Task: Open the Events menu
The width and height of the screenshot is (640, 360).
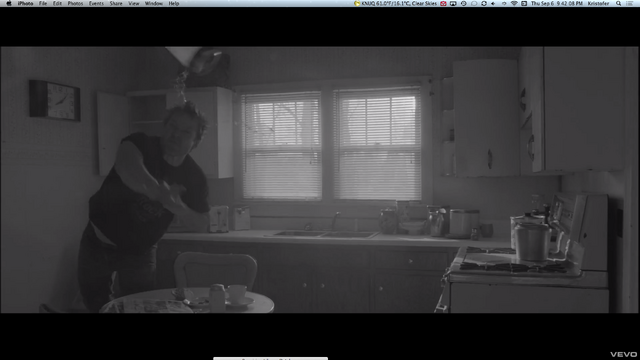Action: (96, 3)
